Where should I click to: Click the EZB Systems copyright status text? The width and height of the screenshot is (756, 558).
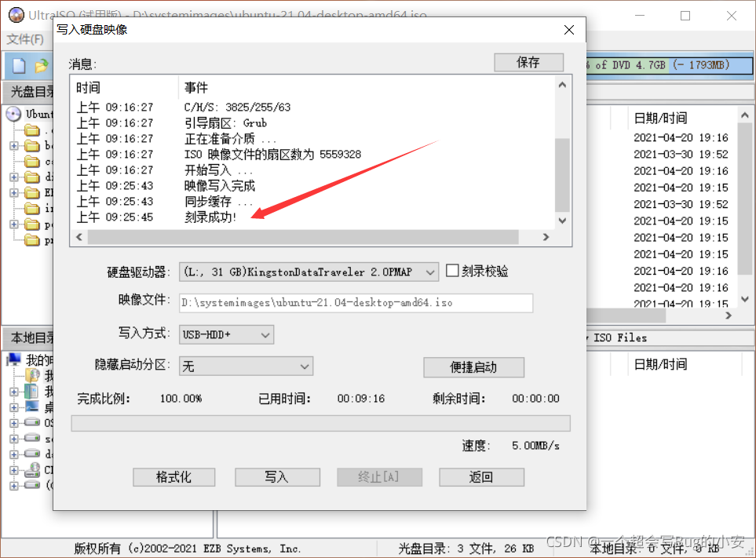(x=187, y=549)
